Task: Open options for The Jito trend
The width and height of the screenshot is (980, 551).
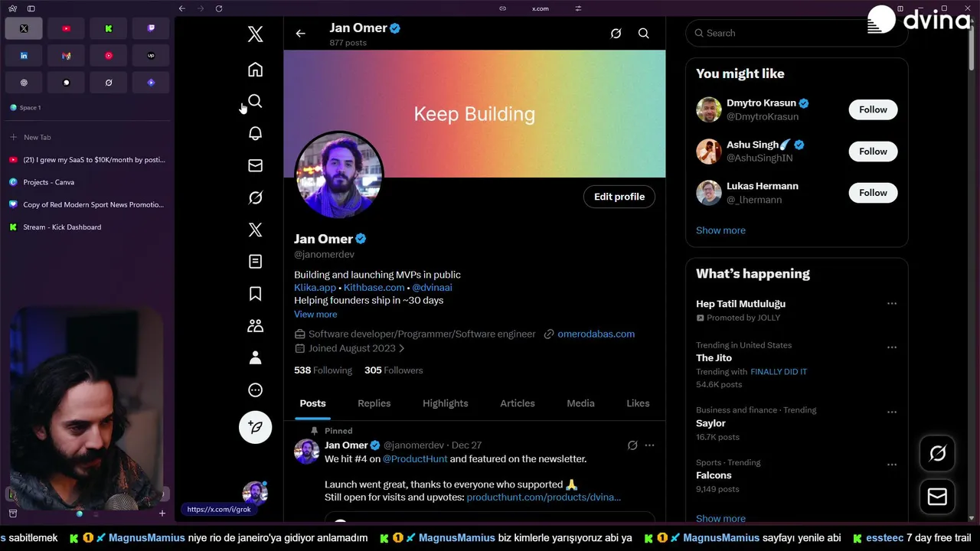Action: [892, 347]
